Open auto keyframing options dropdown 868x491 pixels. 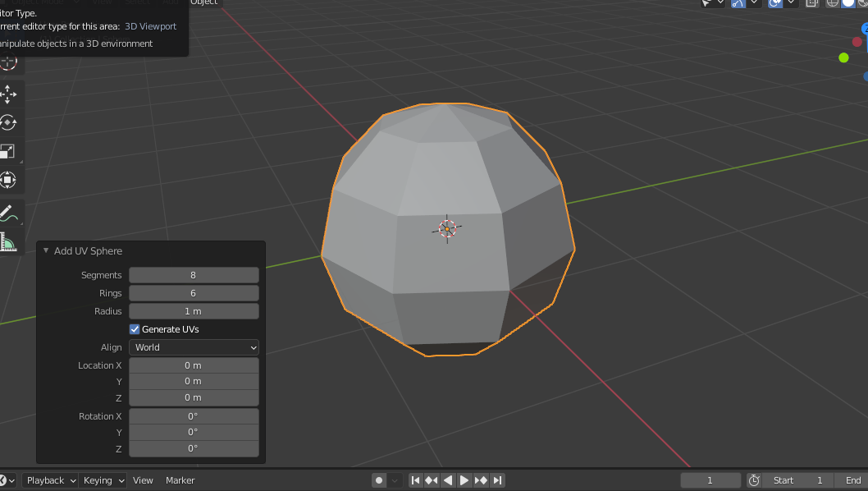395,480
